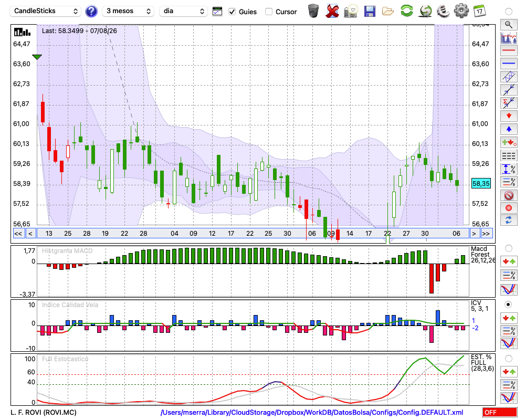Select the red horizontal line tool

click(x=509, y=50)
